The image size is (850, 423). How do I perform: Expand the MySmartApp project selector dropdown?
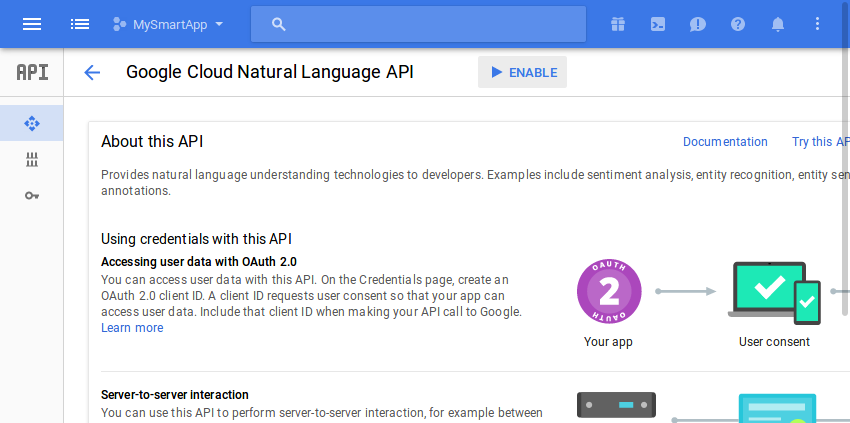[168, 24]
